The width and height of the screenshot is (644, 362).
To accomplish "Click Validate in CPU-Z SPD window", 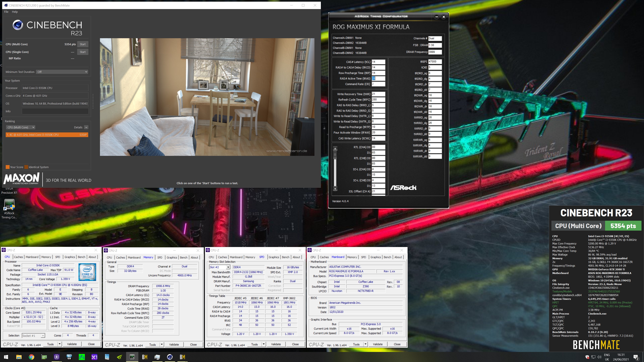I will point(276,344).
